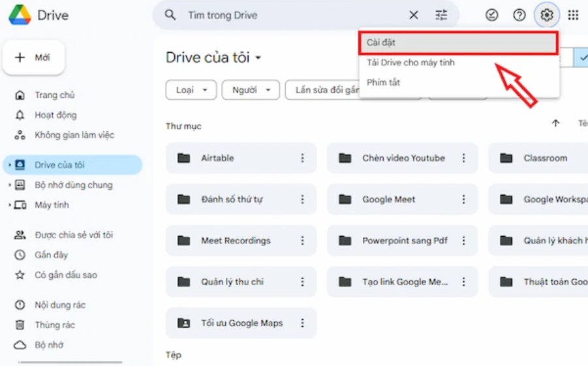
Task: Open more actions for Airtable folder
Action: 302,158
